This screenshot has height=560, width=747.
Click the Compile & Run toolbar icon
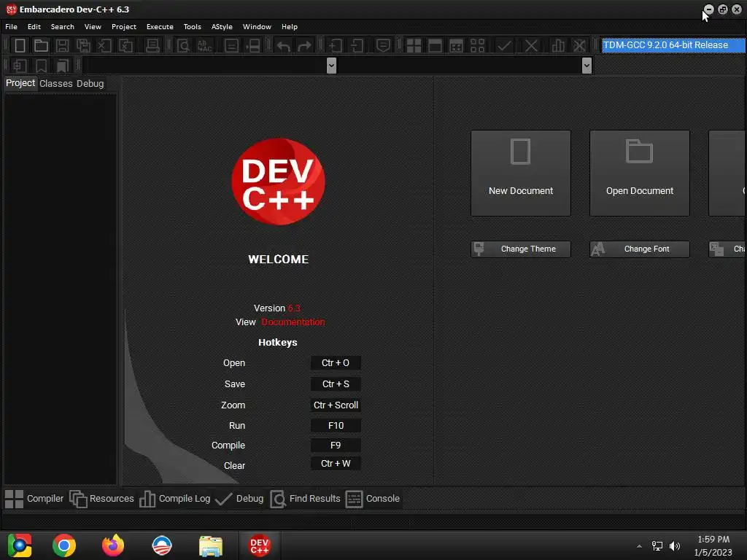click(x=456, y=46)
